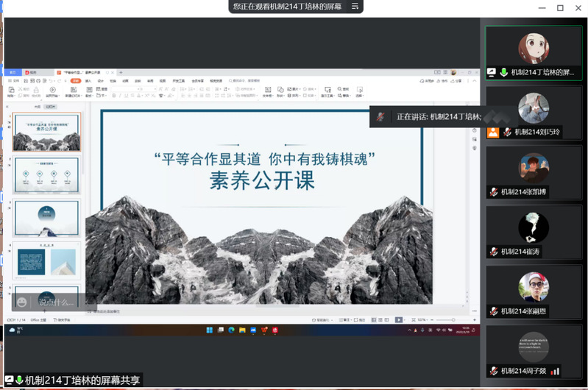Click the Windows Start button in the shared taskbar
588x390 pixels.
[x=208, y=330]
